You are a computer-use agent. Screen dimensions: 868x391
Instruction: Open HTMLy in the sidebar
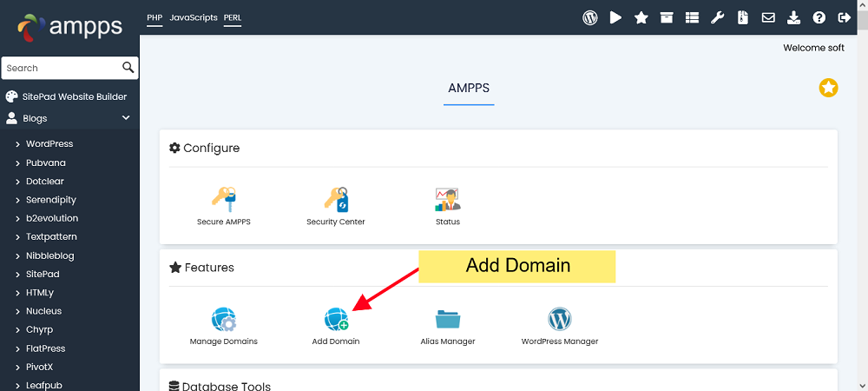(40, 293)
